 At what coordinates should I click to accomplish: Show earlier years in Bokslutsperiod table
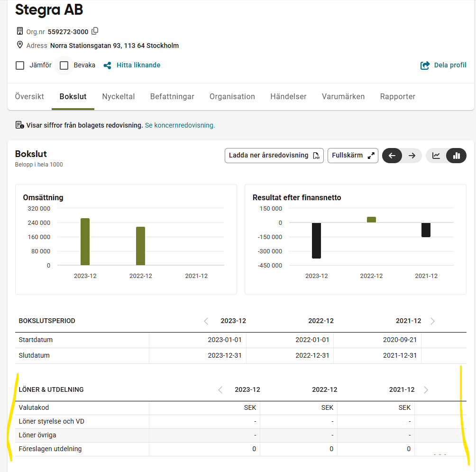click(x=206, y=321)
